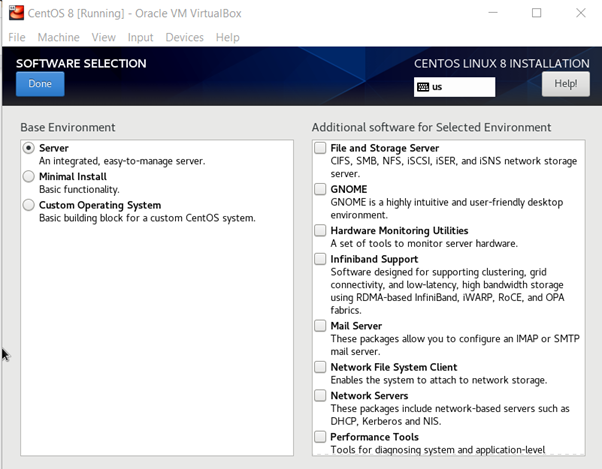Open the Devices menu
The image size is (602, 469).
click(x=184, y=37)
